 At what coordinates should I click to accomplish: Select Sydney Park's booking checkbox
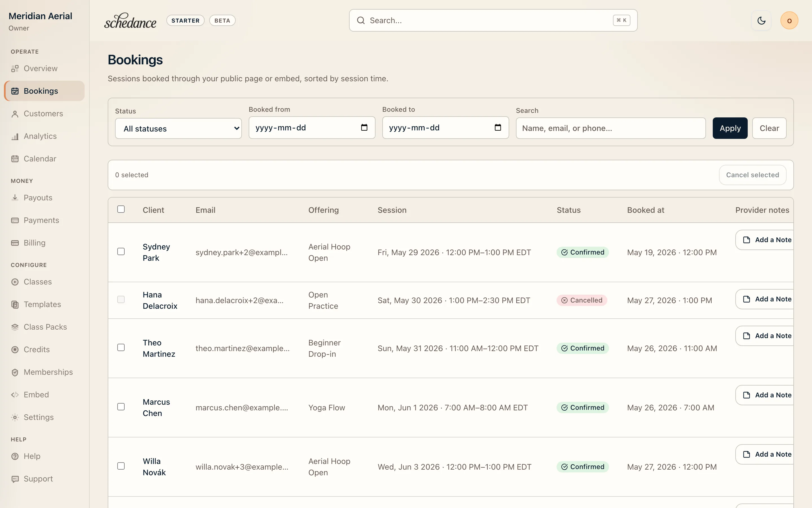click(x=121, y=252)
